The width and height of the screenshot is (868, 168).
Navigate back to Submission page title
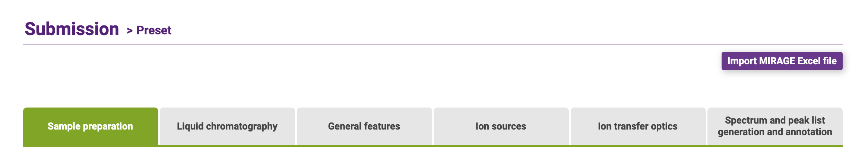click(x=72, y=29)
